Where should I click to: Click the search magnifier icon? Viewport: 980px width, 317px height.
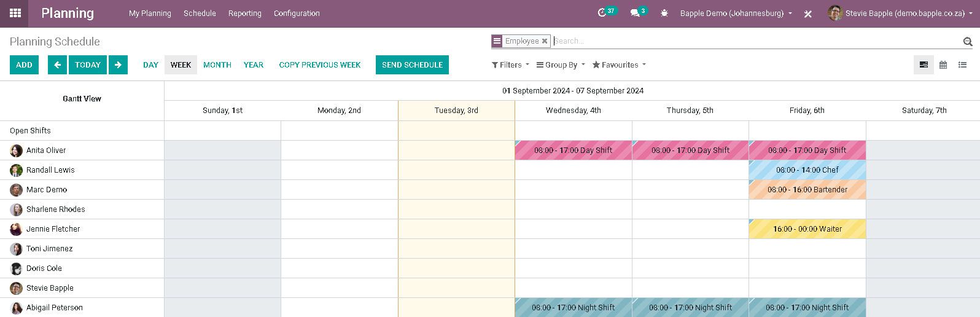968,42
